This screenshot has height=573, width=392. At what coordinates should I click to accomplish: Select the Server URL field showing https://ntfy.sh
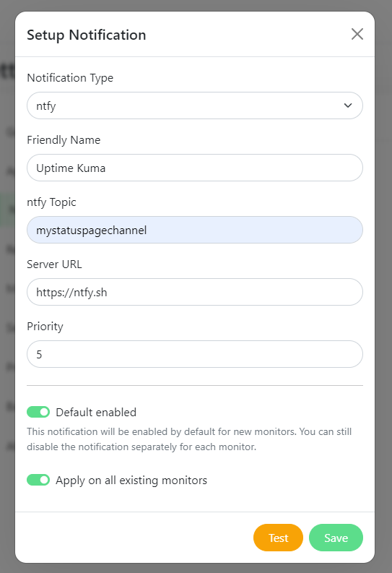[194, 292]
